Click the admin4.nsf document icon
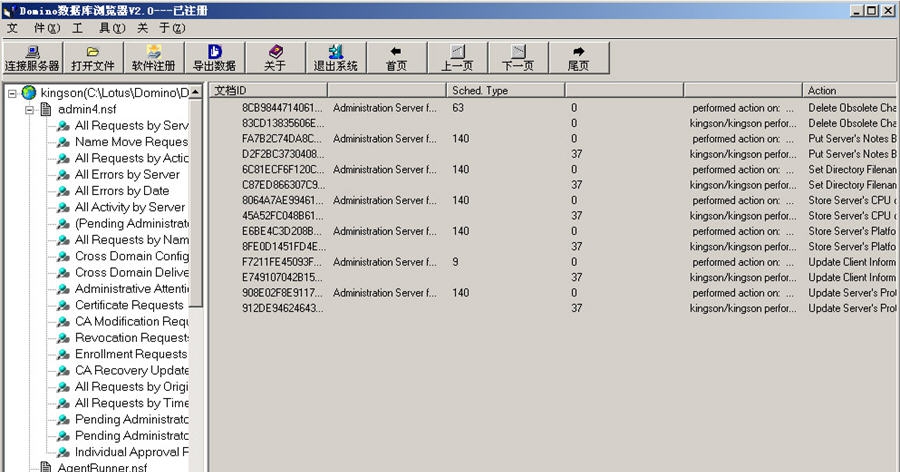 46,109
